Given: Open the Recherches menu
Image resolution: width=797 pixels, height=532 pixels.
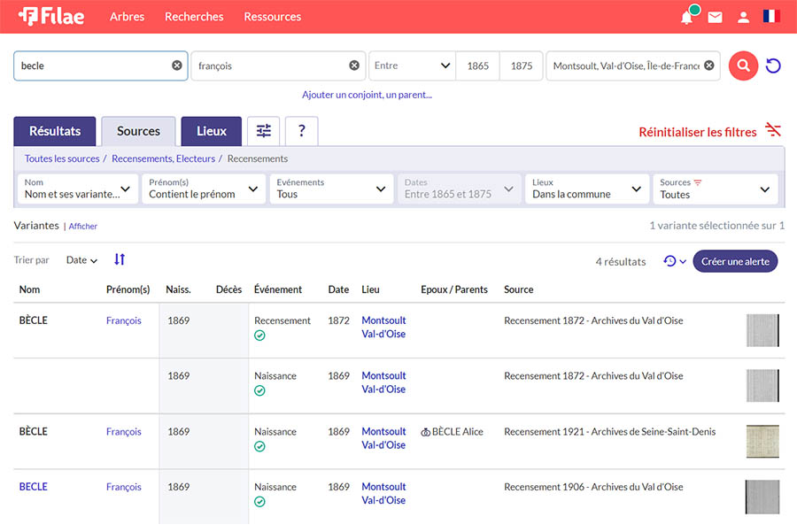Looking at the screenshot, I should (x=194, y=17).
